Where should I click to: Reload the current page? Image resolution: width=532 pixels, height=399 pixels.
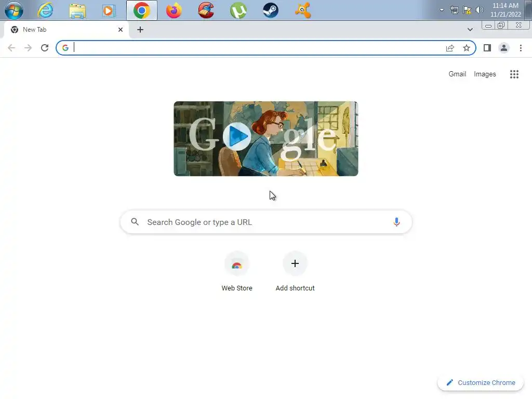(x=45, y=48)
